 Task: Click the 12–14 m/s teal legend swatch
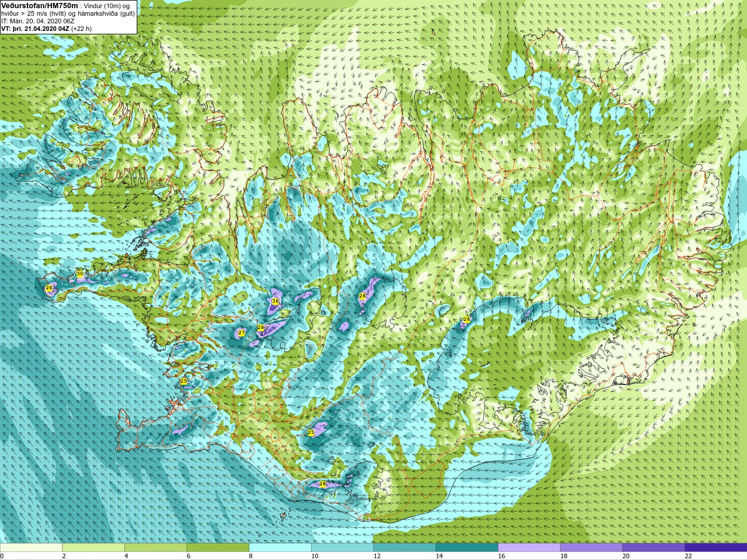tap(404, 548)
